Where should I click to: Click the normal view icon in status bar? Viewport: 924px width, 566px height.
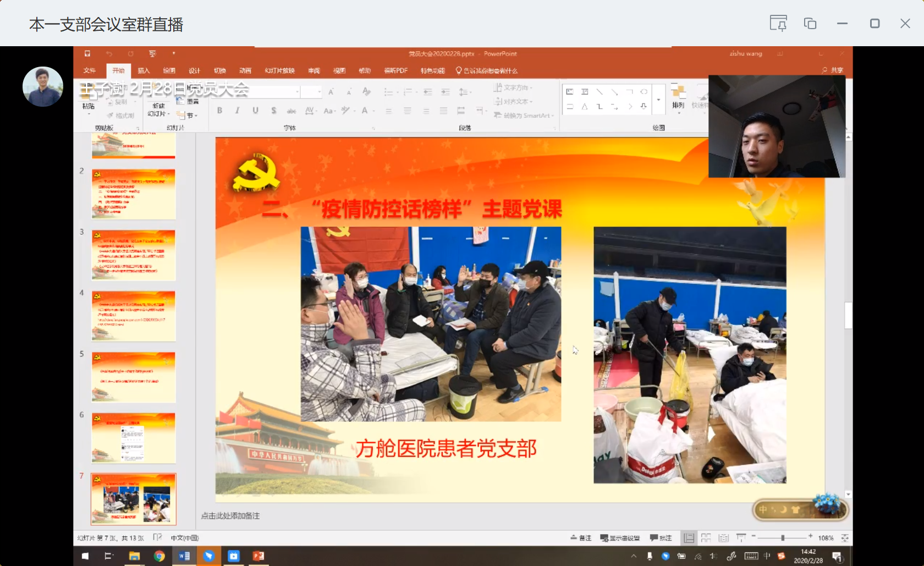(689, 538)
